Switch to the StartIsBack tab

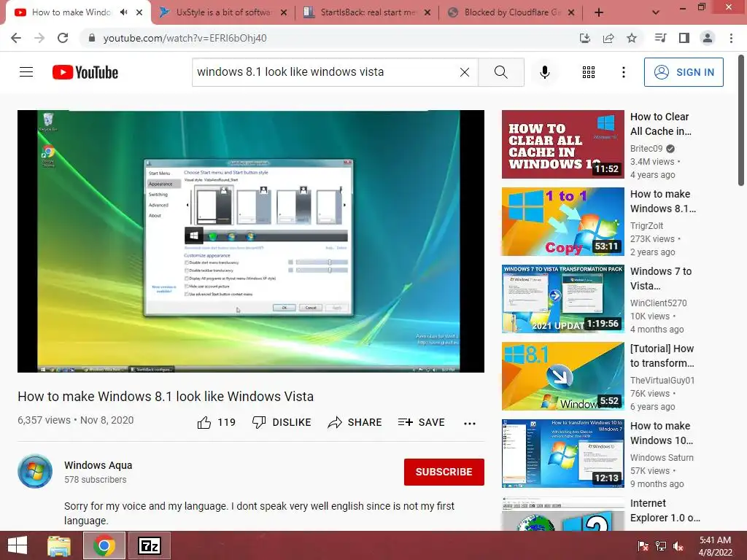coord(368,12)
